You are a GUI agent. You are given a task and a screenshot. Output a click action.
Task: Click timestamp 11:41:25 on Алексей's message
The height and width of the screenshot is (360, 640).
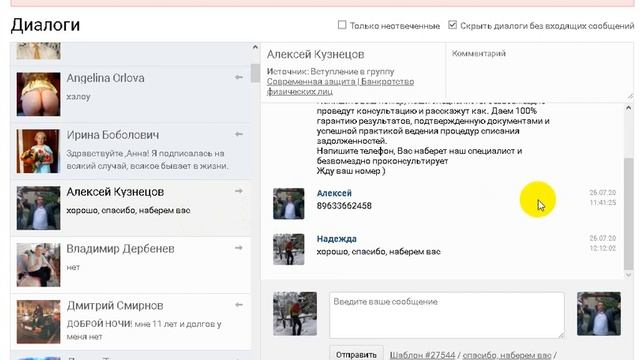tap(602, 202)
